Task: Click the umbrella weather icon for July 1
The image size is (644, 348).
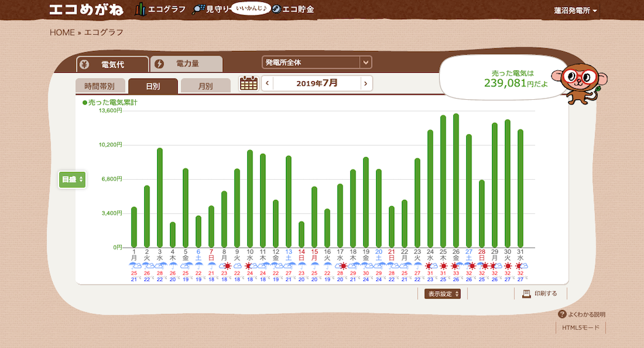Action: 134,266
